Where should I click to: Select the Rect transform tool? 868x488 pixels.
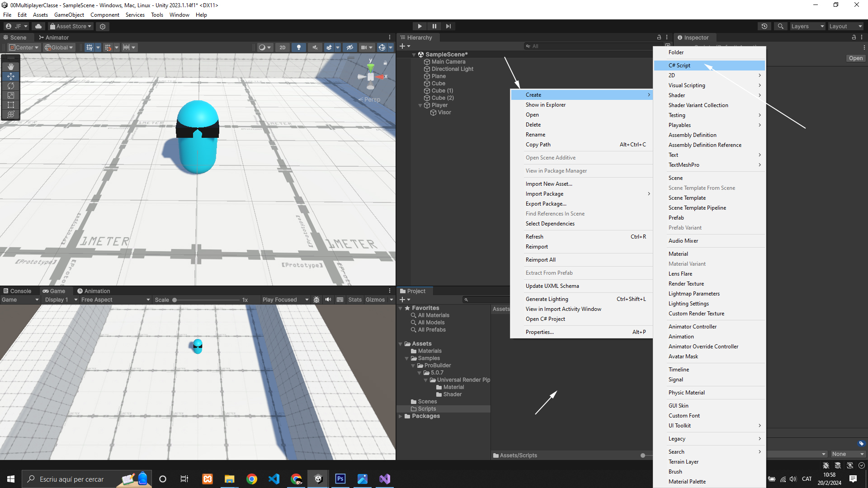coord(11,105)
